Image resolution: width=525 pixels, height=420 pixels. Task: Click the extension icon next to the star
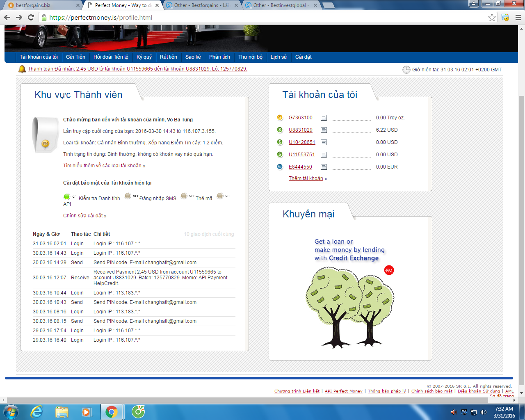(x=505, y=17)
